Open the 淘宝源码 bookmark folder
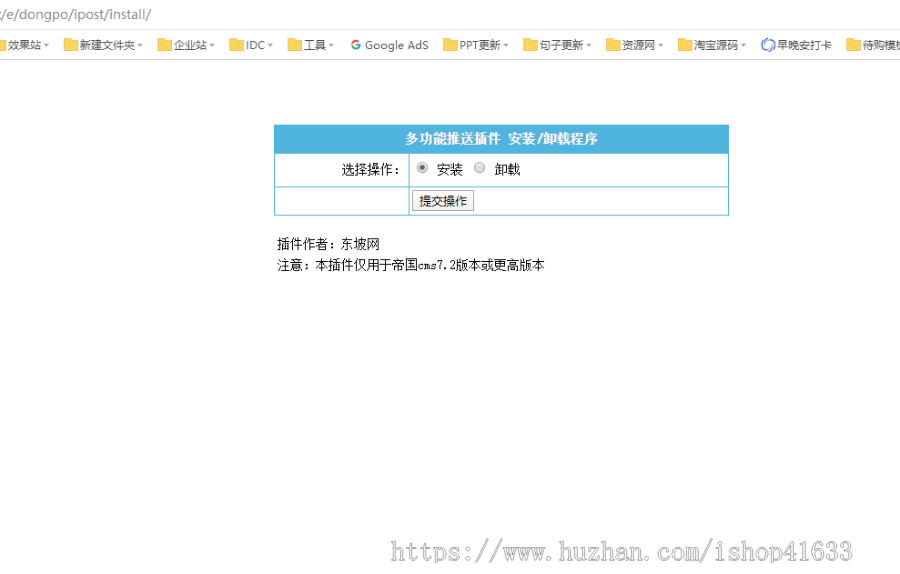This screenshot has height=574, width=900. pyautogui.click(x=712, y=45)
